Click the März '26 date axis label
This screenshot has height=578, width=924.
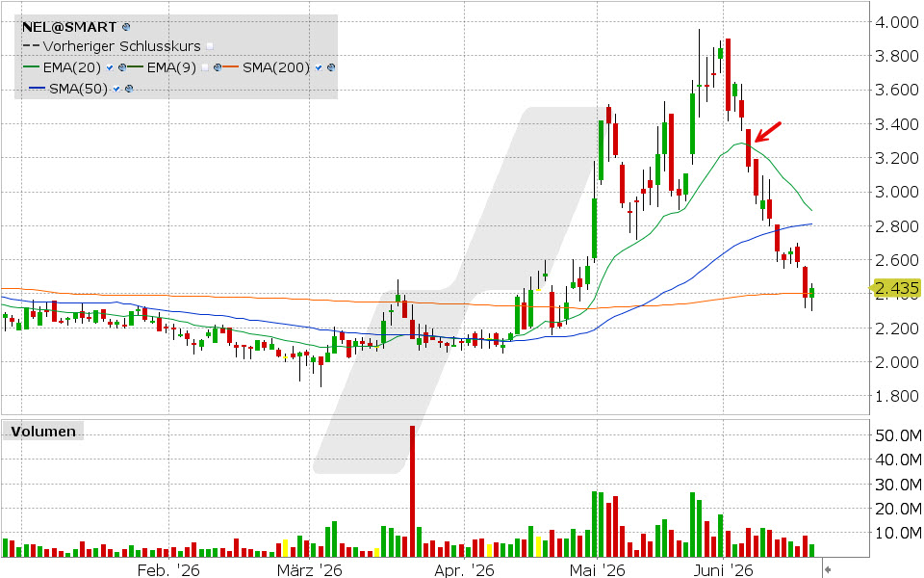(x=309, y=569)
